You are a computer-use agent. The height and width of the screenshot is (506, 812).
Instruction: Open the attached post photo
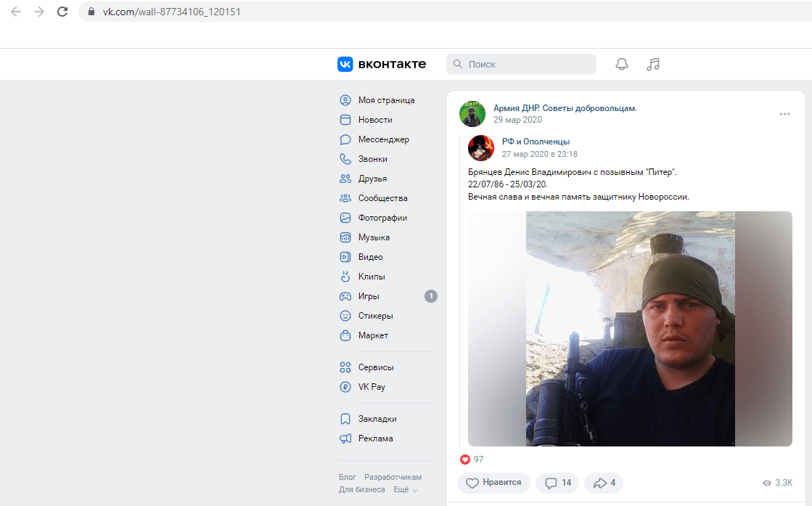631,329
